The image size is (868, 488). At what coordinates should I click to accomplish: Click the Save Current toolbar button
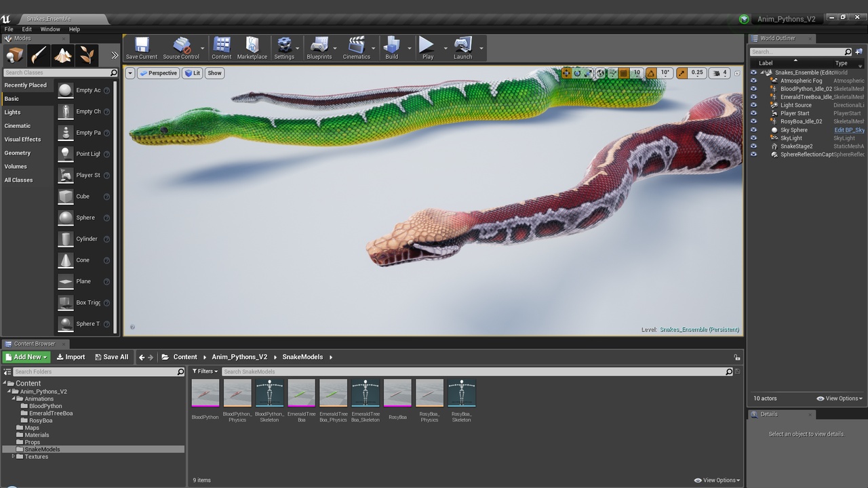[x=142, y=48]
